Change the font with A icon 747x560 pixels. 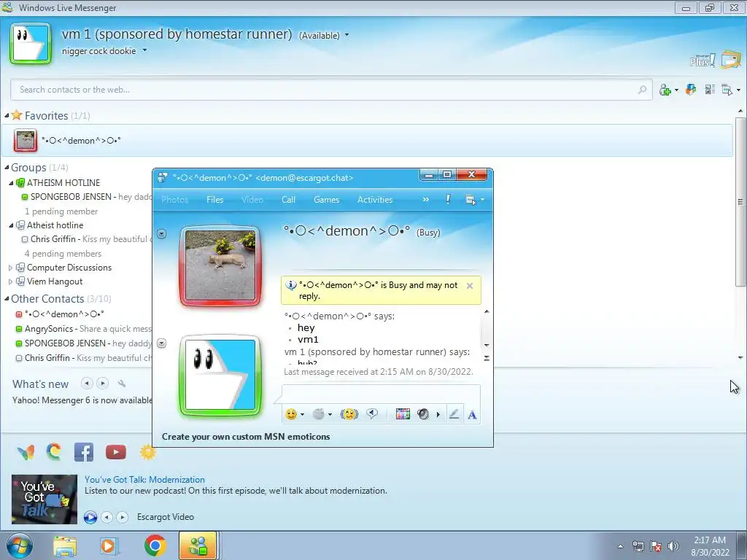(x=472, y=415)
